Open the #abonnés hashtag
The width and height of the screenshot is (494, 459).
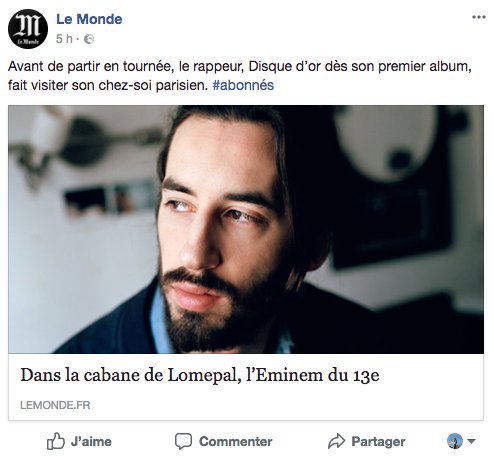pos(243,85)
